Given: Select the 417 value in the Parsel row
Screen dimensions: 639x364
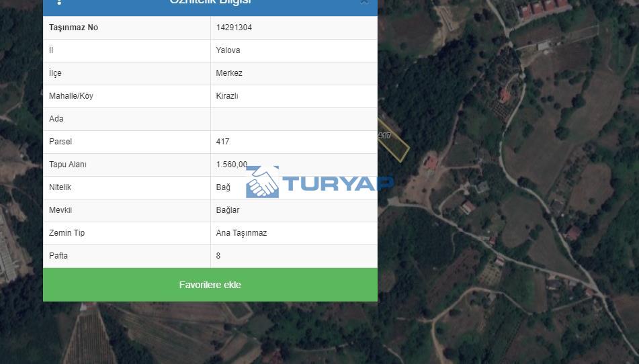Looking at the screenshot, I should tap(222, 141).
